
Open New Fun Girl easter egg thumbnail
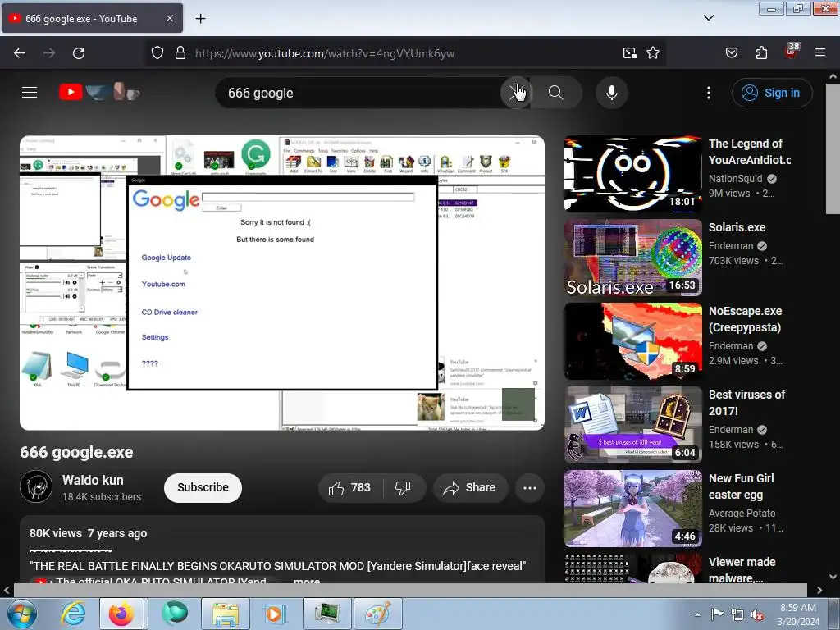(x=632, y=508)
